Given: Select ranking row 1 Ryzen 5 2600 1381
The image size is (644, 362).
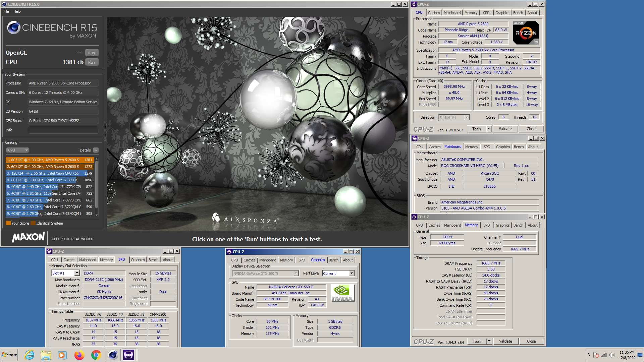Looking at the screenshot, I should 49,160.
